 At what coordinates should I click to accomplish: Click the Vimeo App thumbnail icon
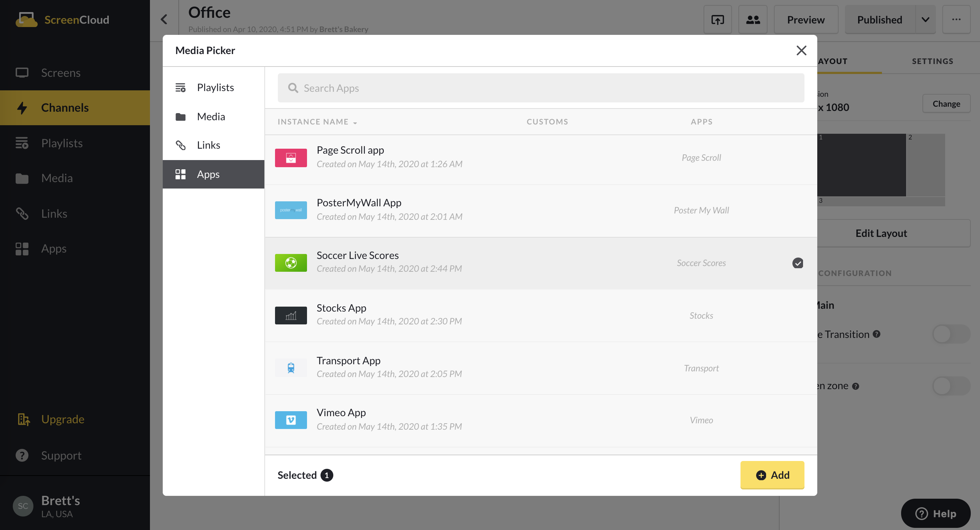[291, 420]
